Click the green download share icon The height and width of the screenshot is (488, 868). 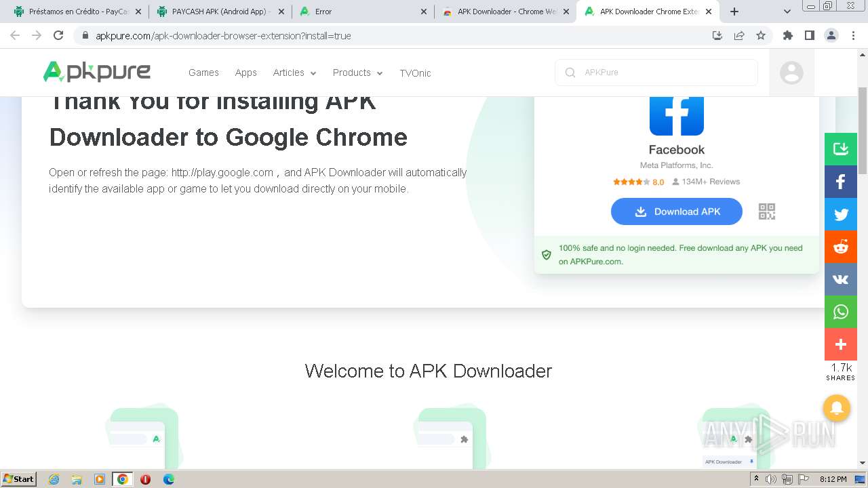[x=841, y=148]
